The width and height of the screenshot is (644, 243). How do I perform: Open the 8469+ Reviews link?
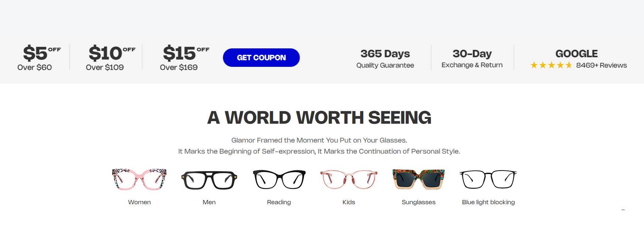pyautogui.click(x=602, y=65)
